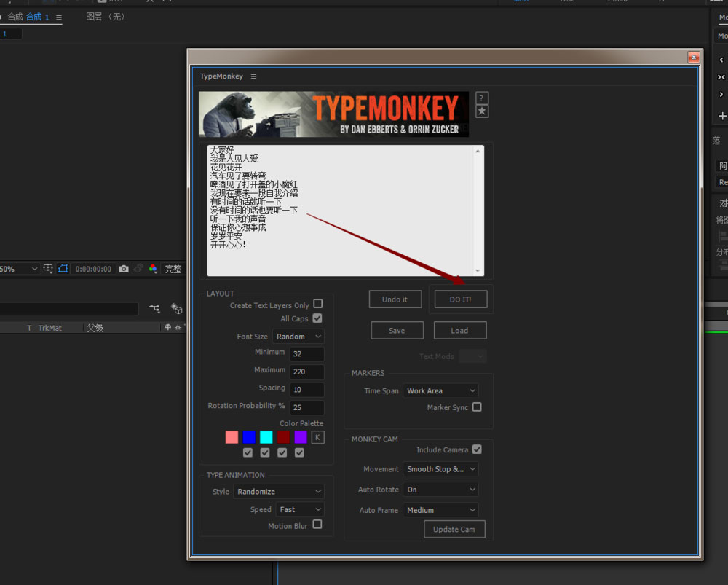
Task: Toggle the Include Camera checkbox
Action: pos(477,449)
